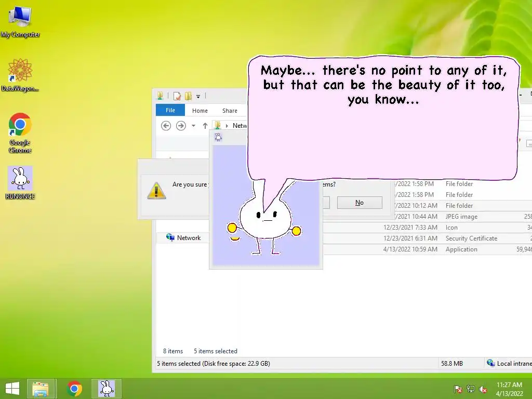
Task: Click the Local intranet zone indicator
Action: (509, 363)
